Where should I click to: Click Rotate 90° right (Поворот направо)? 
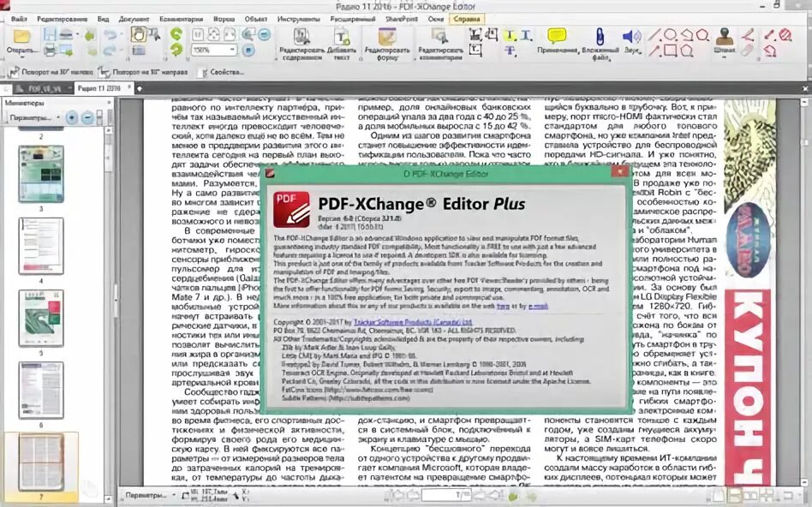point(143,72)
